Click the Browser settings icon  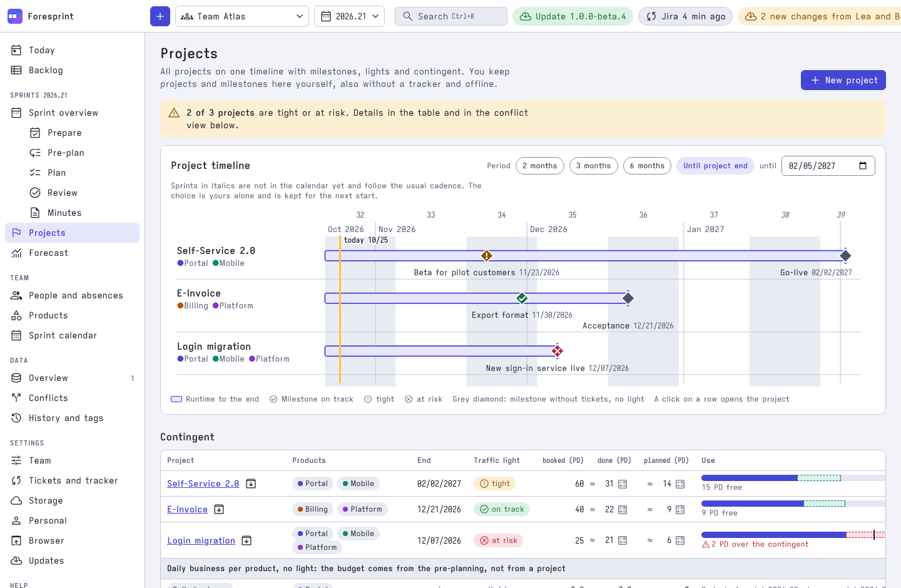(16, 540)
